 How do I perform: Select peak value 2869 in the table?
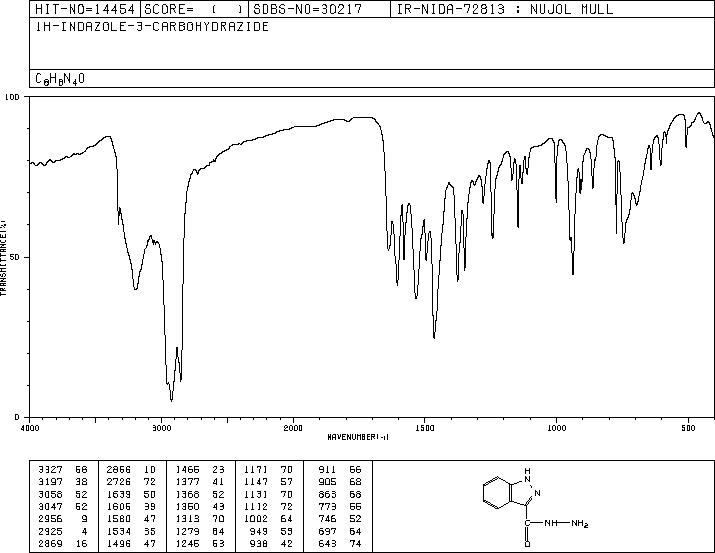(50, 544)
